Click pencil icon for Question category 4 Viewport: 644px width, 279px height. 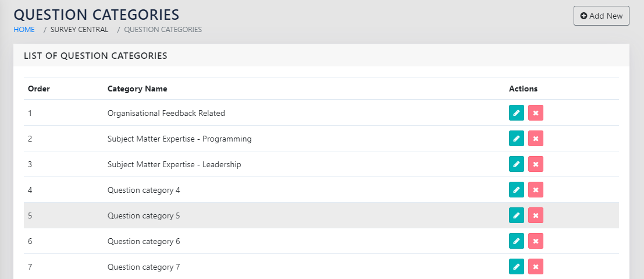point(516,190)
